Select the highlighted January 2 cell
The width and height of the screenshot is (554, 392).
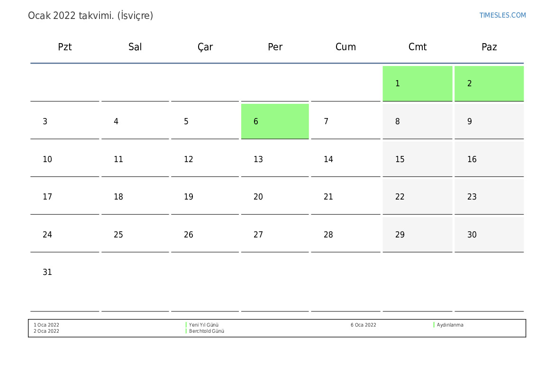pos(489,83)
